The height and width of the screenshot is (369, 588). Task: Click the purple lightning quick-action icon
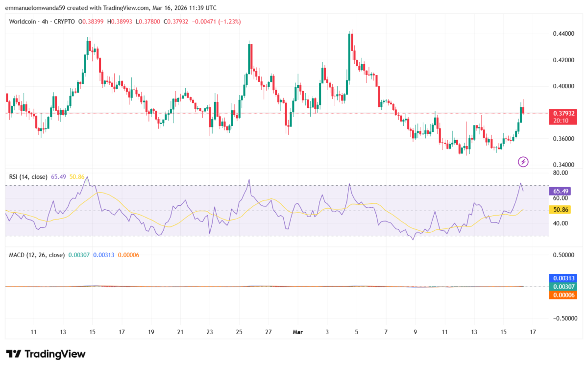click(x=523, y=162)
